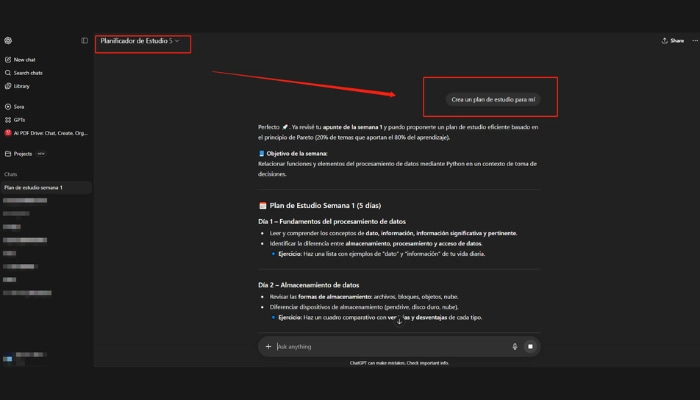Click the Sora play-circle icon
The image size is (700, 400).
pyautogui.click(x=8, y=107)
